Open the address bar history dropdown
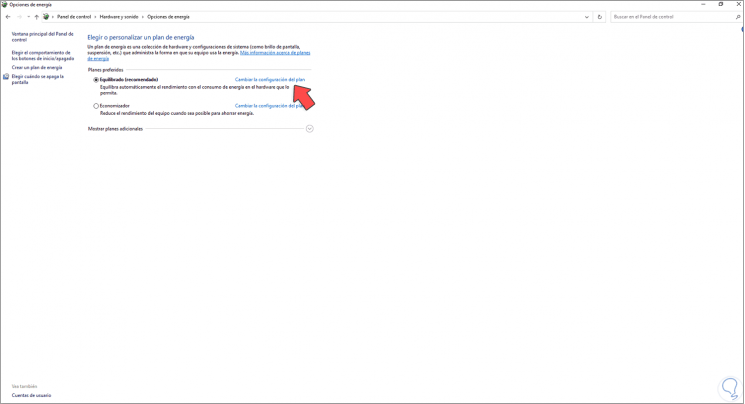The image size is (745, 404). click(587, 17)
